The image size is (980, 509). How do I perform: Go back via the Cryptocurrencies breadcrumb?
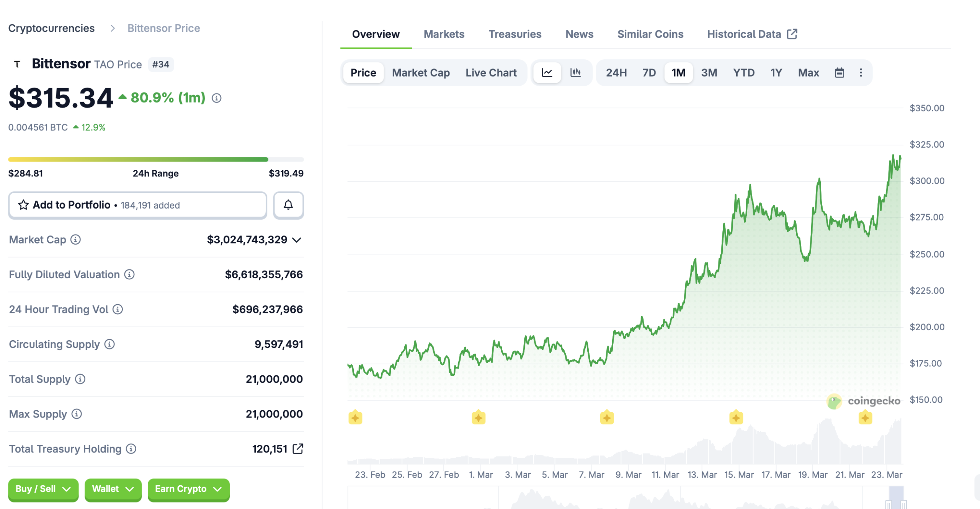pos(52,28)
